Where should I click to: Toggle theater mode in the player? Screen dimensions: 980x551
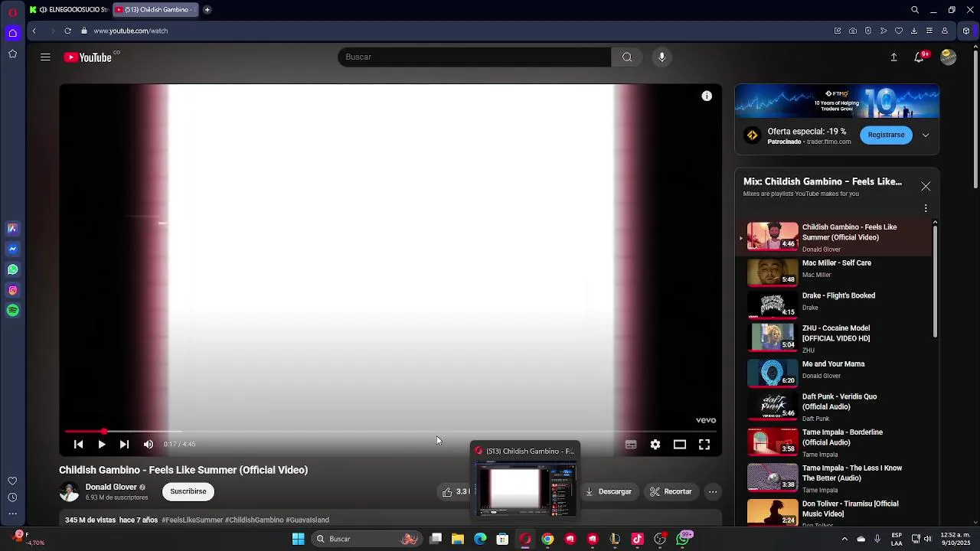pos(680,444)
